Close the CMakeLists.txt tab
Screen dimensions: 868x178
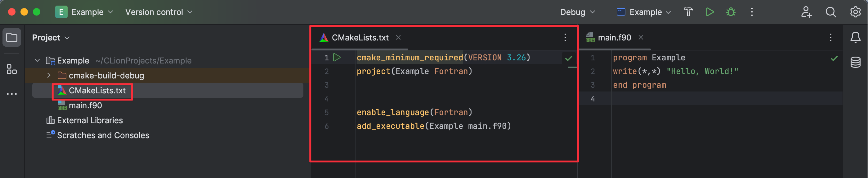[x=398, y=37]
